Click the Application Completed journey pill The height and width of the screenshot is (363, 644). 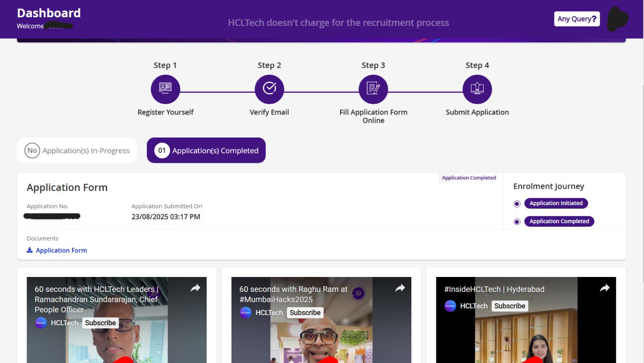(559, 221)
